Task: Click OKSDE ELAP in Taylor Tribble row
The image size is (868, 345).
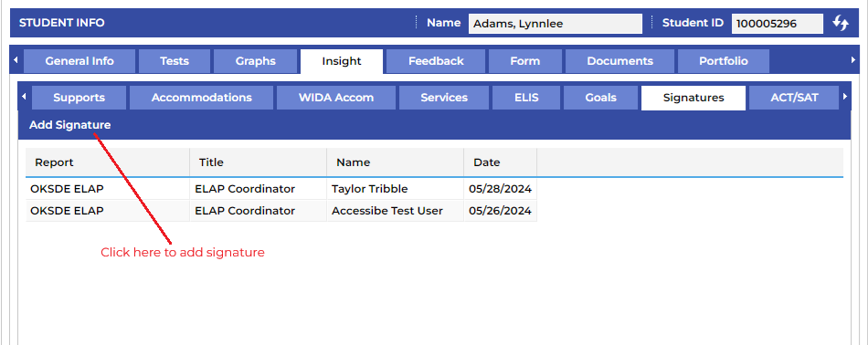Action: pyautogui.click(x=108, y=189)
